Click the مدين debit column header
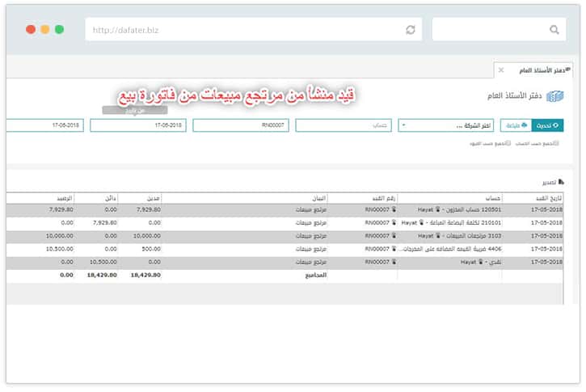586x392 pixels. click(140, 198)
